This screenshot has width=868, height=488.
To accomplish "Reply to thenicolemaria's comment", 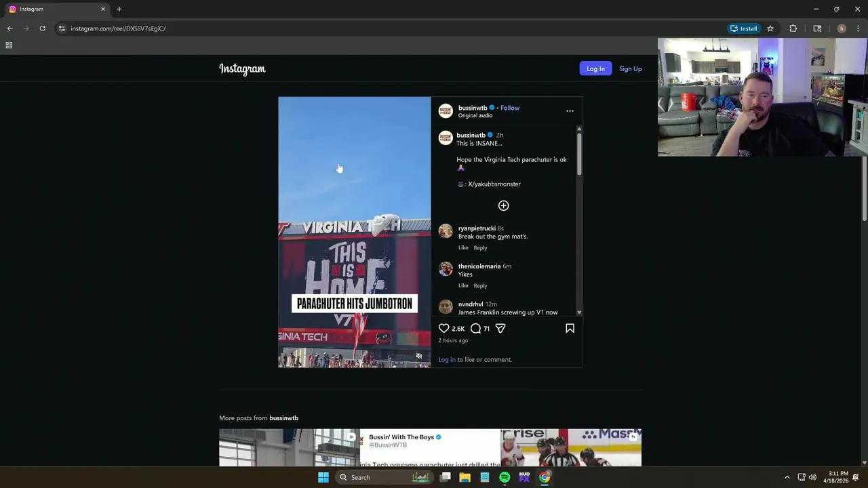I will [x=480, y=285].
